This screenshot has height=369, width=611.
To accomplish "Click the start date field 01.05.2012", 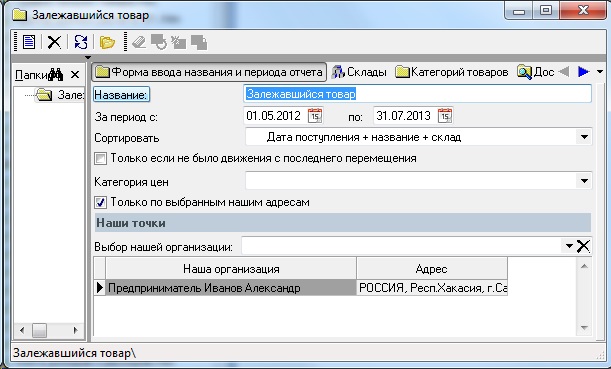I will pyautogui.click(x=274, y=116).
